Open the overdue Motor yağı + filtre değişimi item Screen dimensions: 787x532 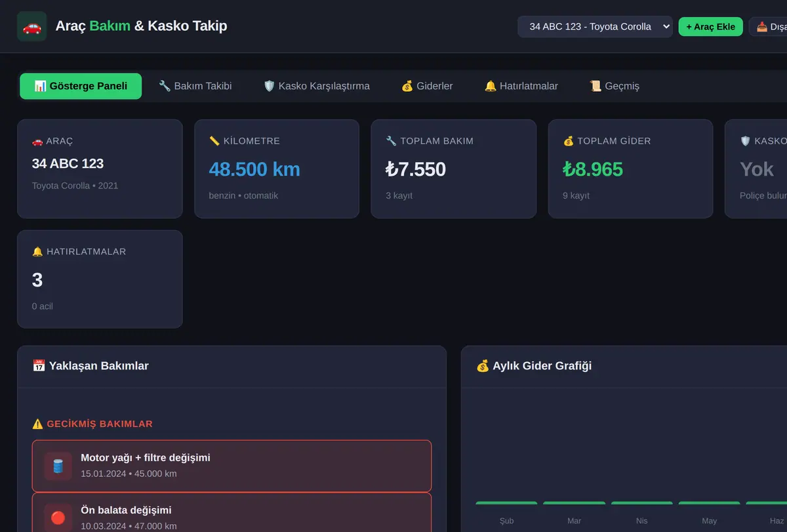coord(232,466)
